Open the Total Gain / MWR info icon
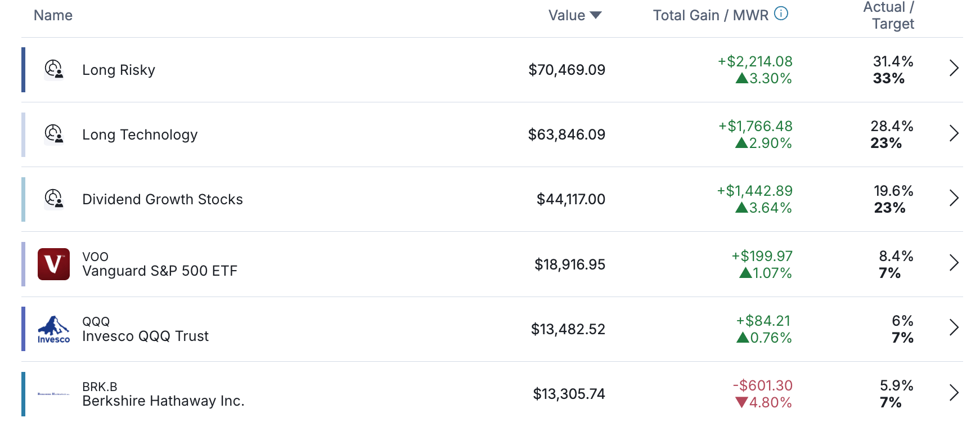This screenshot has height=431, width=980. tap(781, 14)
